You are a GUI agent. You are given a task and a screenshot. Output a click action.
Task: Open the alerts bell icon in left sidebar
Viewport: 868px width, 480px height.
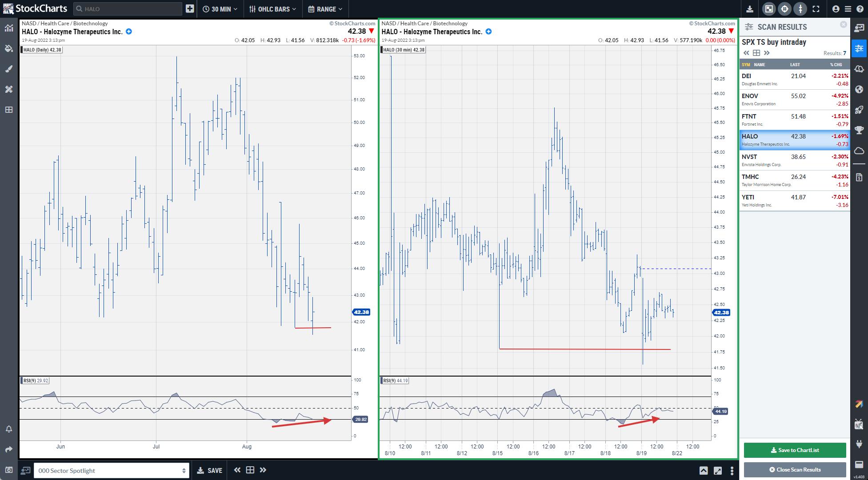click(x=9, y=429)
